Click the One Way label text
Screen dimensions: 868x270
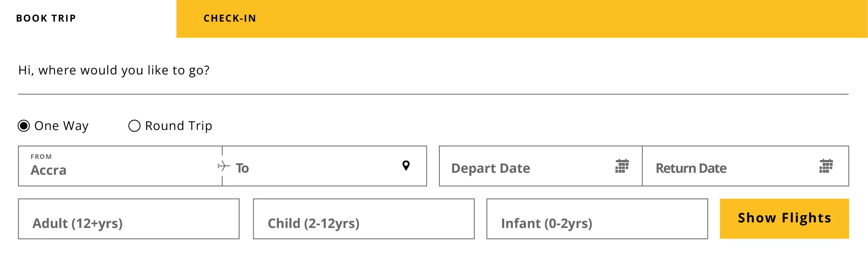click(61, 126)
